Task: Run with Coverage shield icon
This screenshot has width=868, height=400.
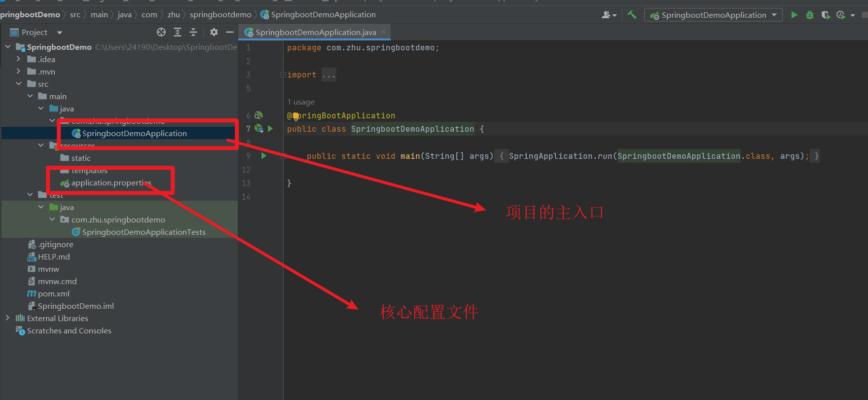Action: (826, 15)
